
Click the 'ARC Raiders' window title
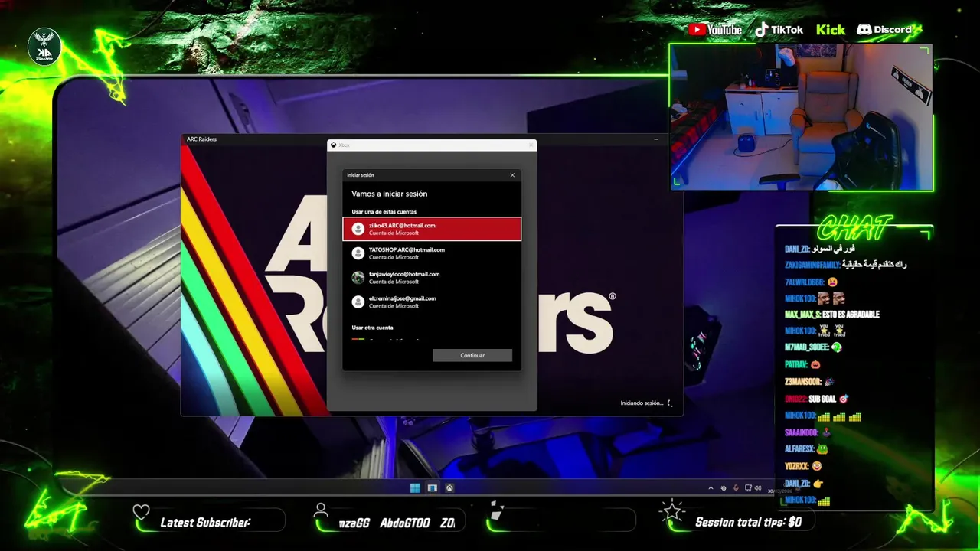click(202, 139)
